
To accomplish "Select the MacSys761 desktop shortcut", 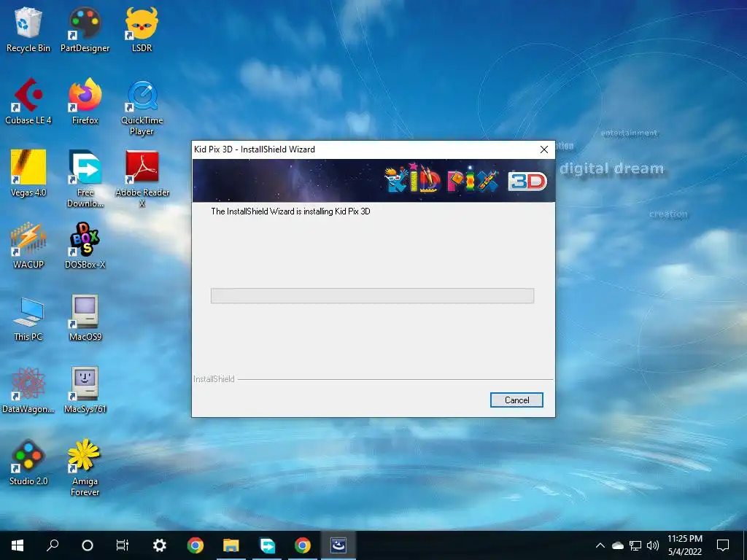I will pyautogui.click(x=85, y=390).
